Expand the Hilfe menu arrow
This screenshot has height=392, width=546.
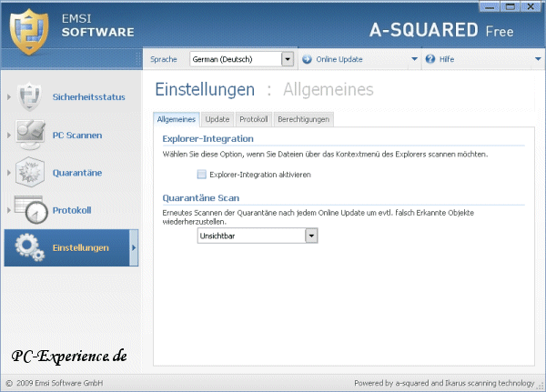537,59
